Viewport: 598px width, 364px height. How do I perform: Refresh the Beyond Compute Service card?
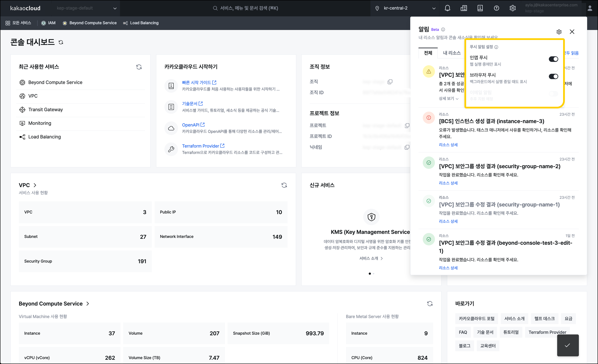tap(430, 304)
